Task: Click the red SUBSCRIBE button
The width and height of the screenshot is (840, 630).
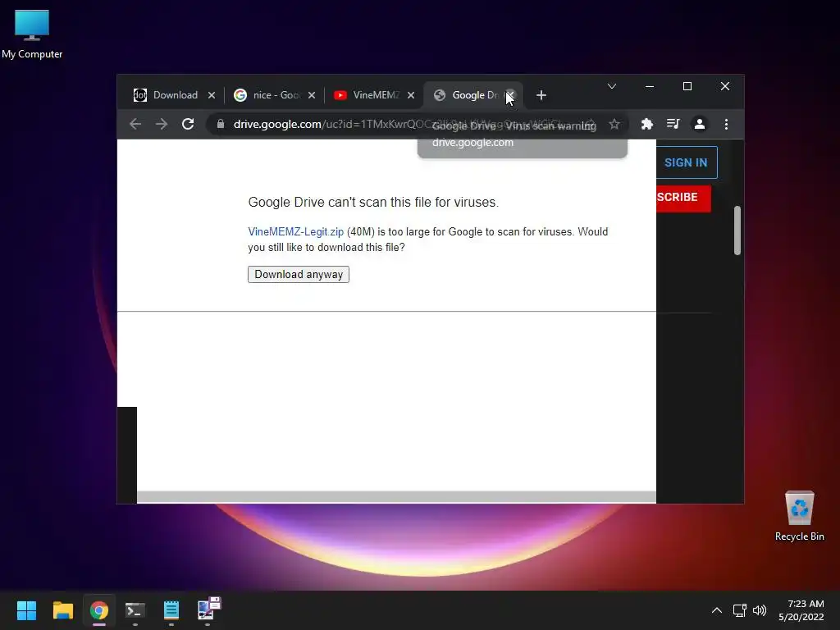Action: click(x=683, y=199)
